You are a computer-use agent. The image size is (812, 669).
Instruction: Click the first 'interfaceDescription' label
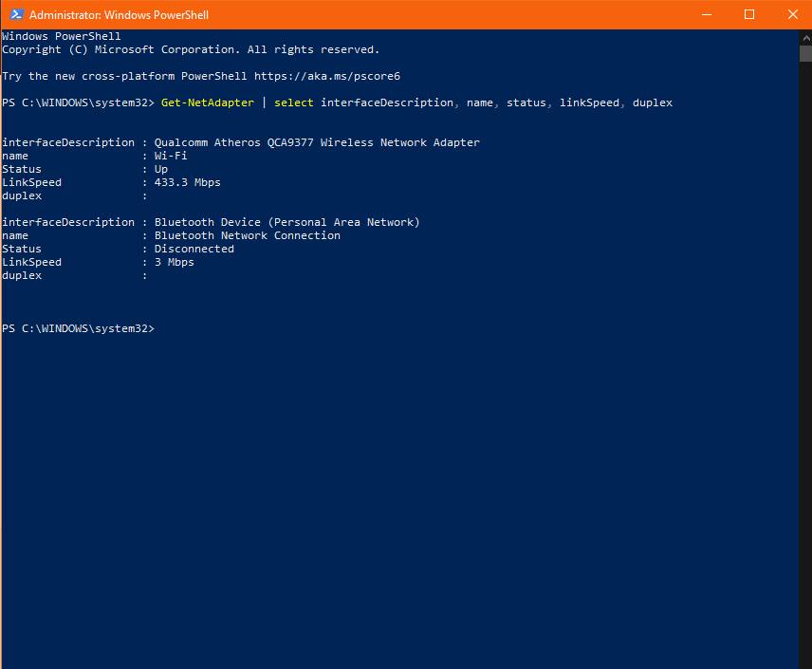coord(68,142)
